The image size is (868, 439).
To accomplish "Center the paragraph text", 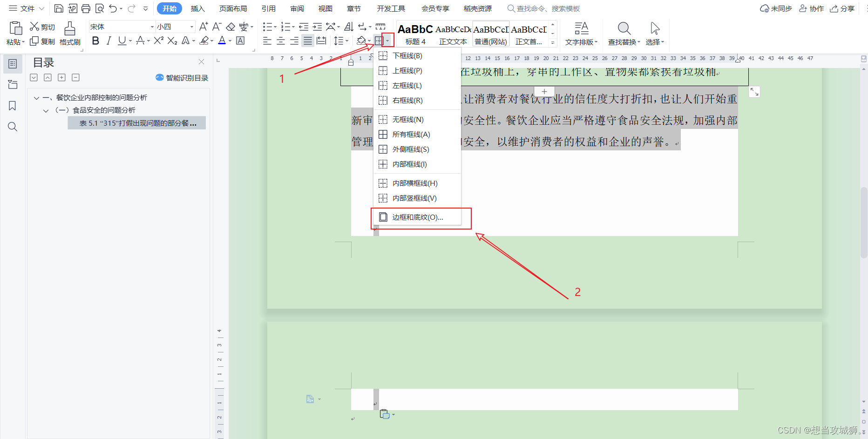I will tap(281, 41).
